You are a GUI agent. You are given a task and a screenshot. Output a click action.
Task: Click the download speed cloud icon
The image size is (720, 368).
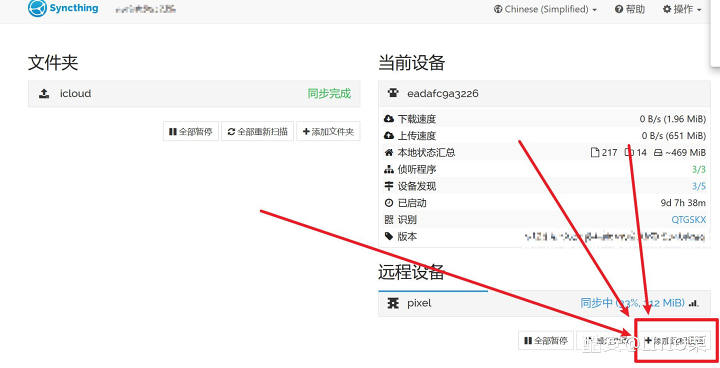coord(389,119)
